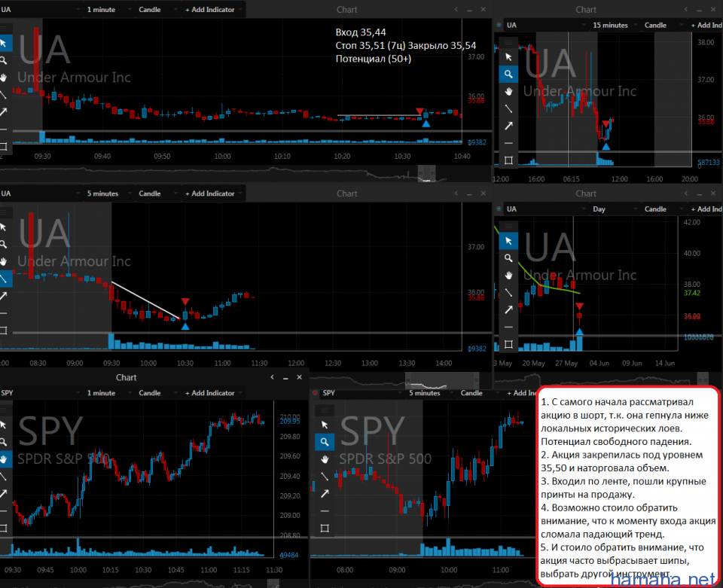Screen dimensions: 723x588
Task: Select trend line tool in UA Day chart
Action: pos(508,293)
